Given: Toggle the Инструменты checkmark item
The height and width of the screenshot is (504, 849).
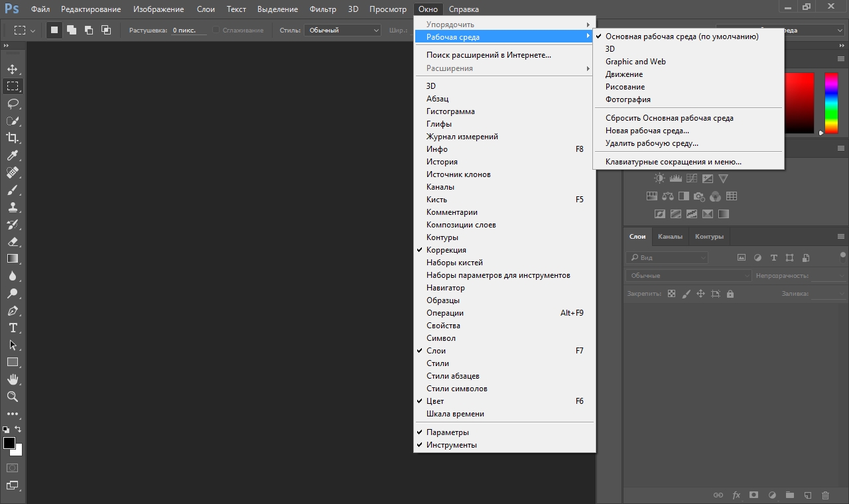Looking at the screenshot, I should pos(451,445).
